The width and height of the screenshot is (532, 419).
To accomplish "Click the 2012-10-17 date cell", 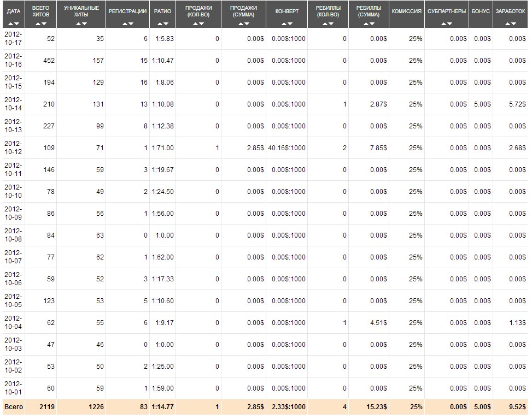I will [13, 38].
